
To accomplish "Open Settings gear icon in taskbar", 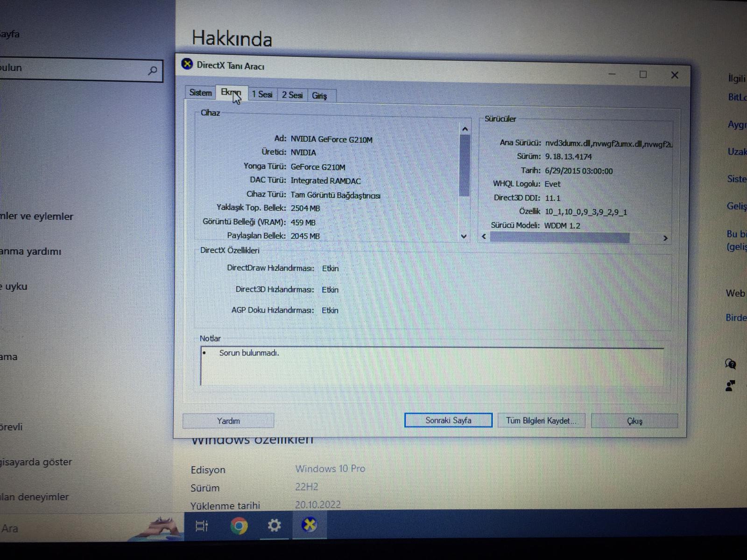I will tap(274, 525).
